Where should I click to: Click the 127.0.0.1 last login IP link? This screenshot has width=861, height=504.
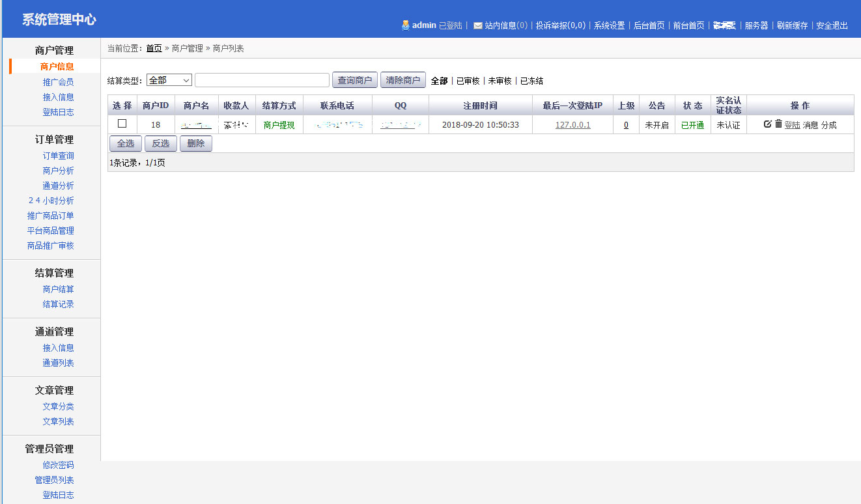coord(572,125)
